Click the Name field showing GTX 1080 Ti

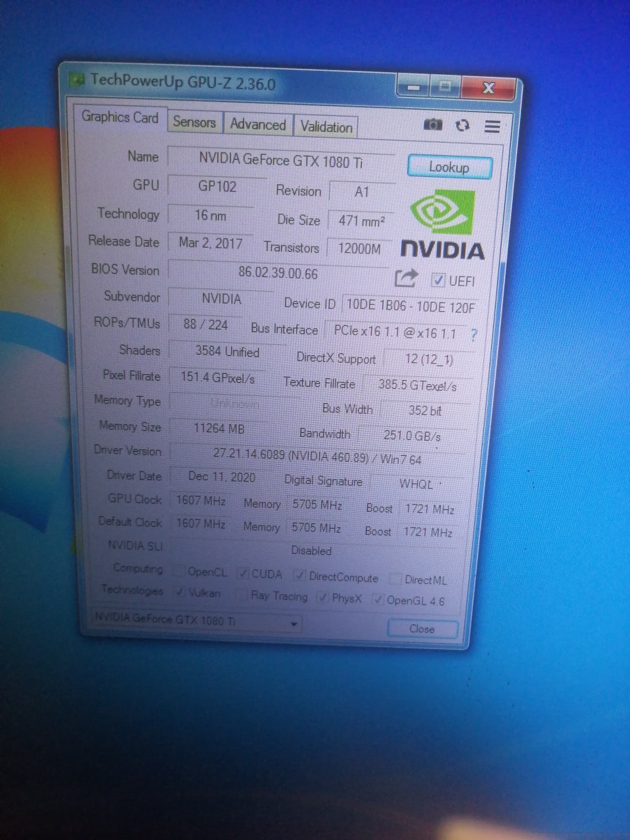coord(281,160)
